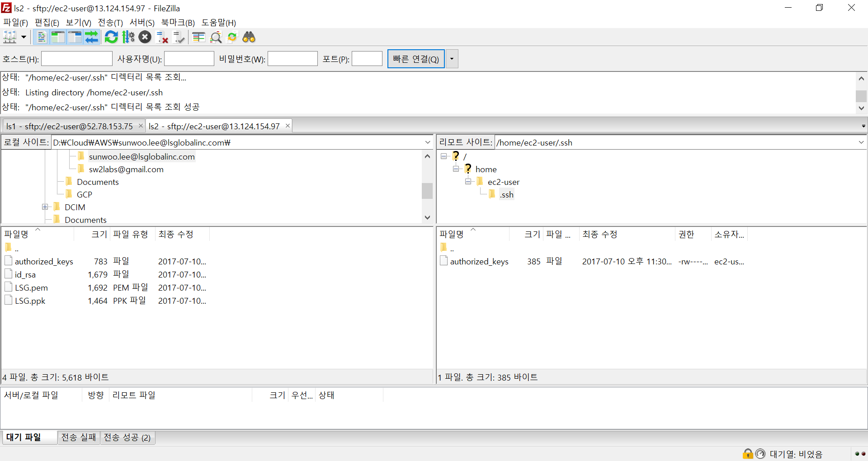
Task: Open the connection tabs list dropdown arrow
Action: (863, 126)
